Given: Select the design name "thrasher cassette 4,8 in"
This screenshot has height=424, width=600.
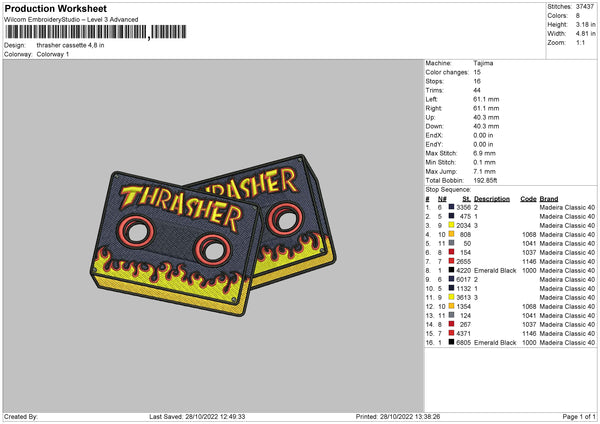Looking at the screenshot, I should point(70,45).
